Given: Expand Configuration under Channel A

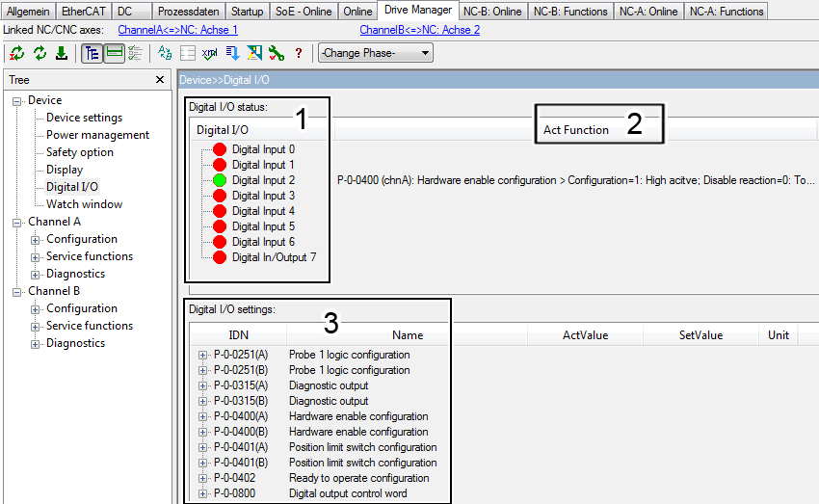Looking at the screenshot, I should (35, 240).
